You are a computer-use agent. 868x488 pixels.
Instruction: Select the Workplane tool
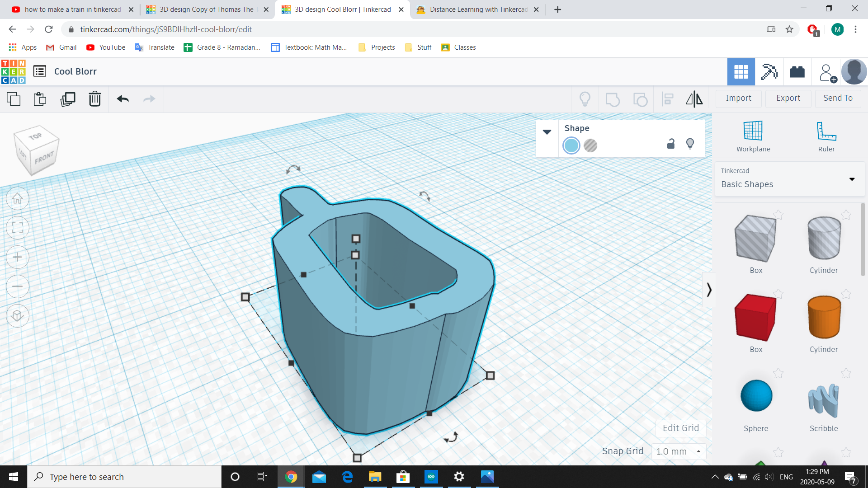click(x=753, y=136)
